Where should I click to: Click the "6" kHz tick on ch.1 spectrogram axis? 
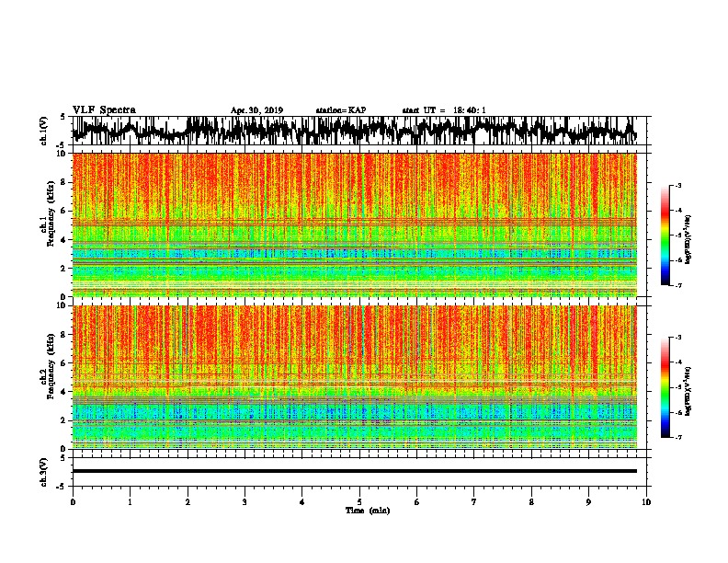pos(64,212)
